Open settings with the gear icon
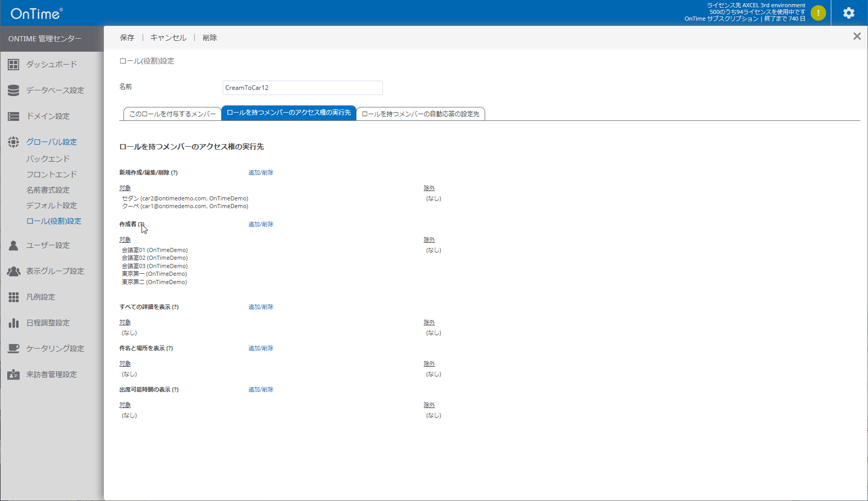Viewport: 868px width, 501px height. 848,13
